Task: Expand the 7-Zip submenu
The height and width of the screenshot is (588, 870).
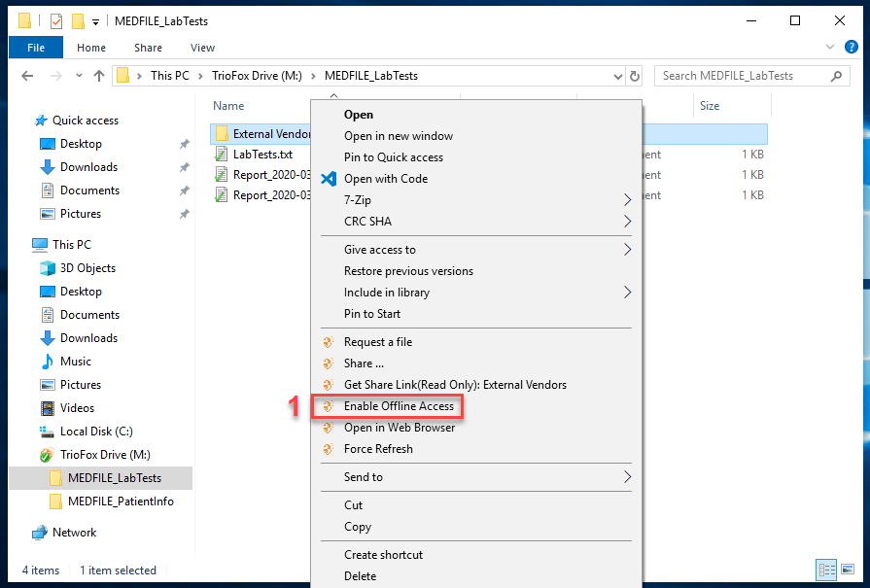Action: coord(627,199)
